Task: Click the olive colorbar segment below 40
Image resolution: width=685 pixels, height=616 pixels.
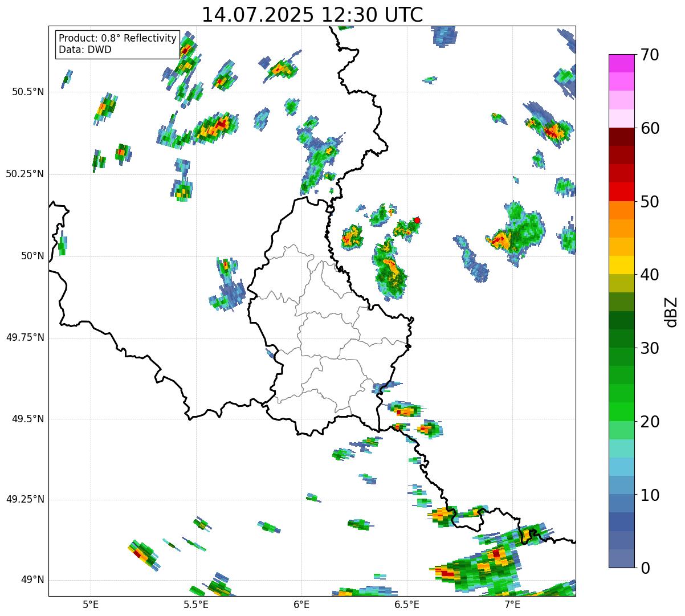Action: point(621,283)
